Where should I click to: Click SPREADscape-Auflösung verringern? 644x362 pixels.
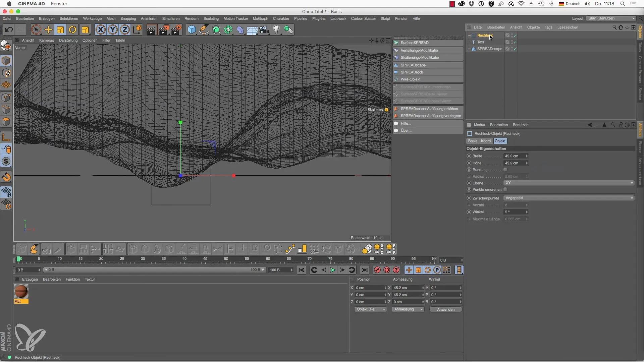pyautogui.click(x=428, y=116)
